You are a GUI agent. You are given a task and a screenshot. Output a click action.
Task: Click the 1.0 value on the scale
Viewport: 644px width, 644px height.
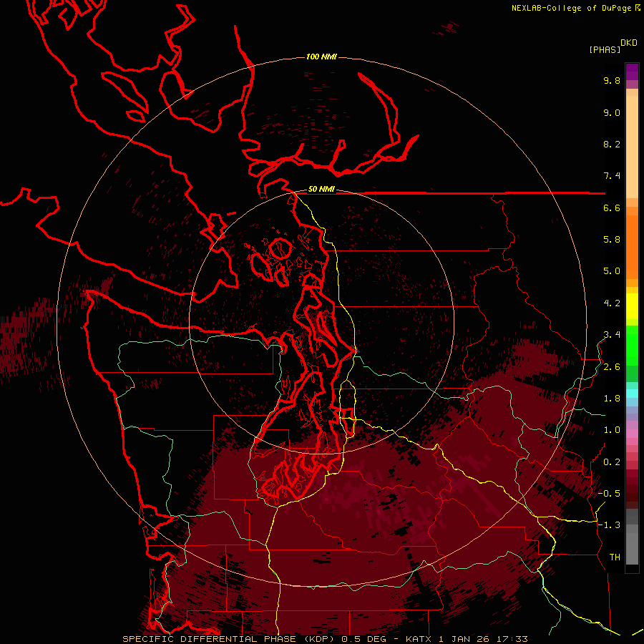[612, 430]
